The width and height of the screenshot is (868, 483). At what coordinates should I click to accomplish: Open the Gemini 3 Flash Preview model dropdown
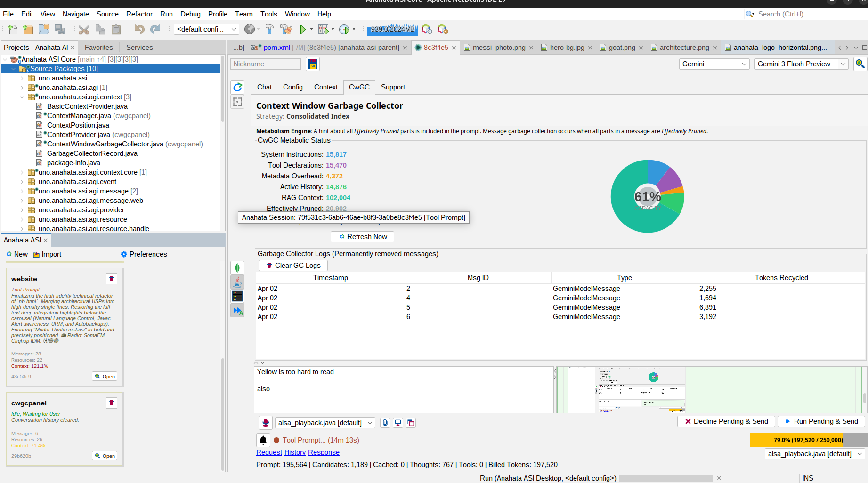pyautogui.click(x=843, y=64)
